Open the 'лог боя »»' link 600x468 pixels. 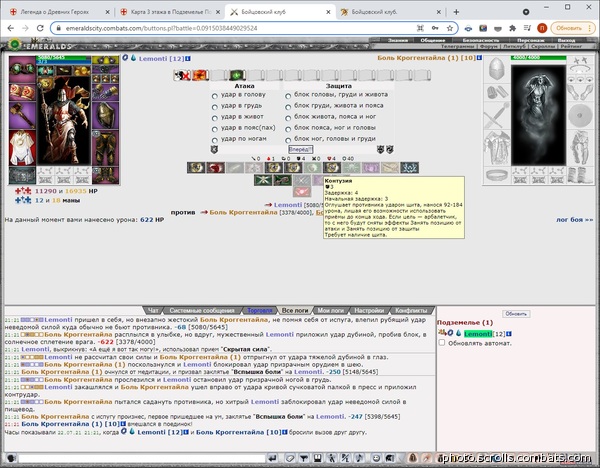tap(574, 220)
